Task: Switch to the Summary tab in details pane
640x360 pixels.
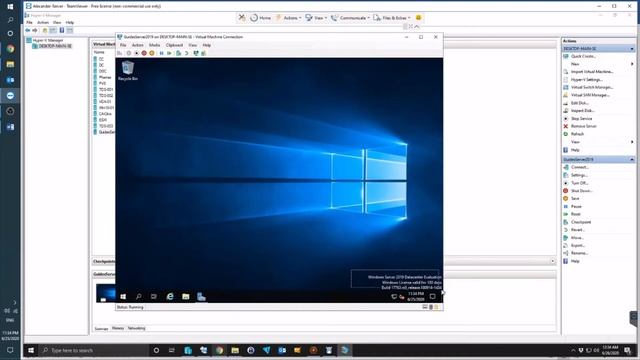Action: 101,329
